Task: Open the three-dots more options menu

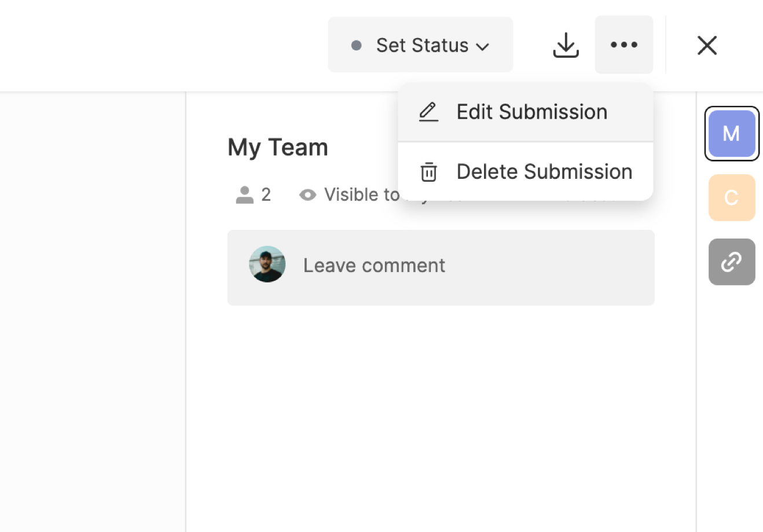Action: [623, 45]
